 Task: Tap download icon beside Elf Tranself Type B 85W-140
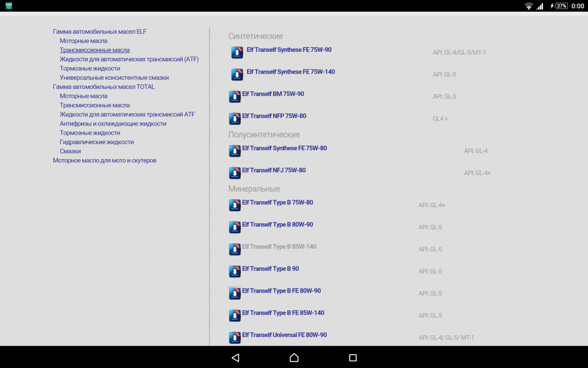235,249
